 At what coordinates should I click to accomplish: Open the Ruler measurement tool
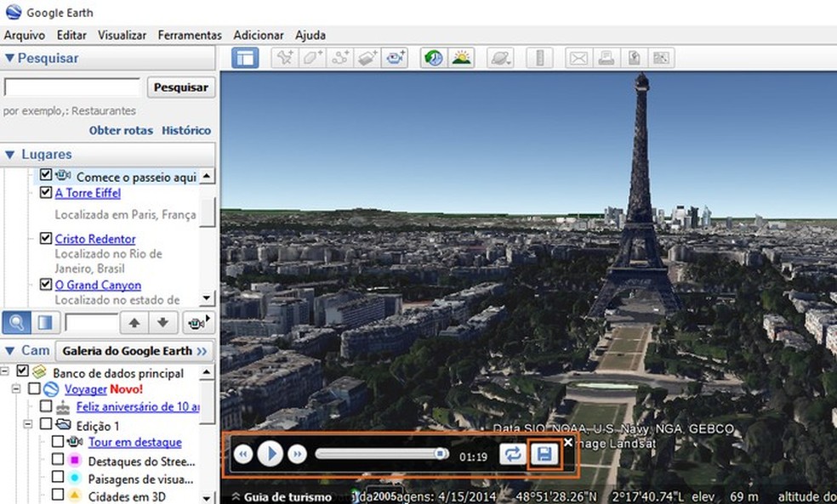(x=541, y=57)
